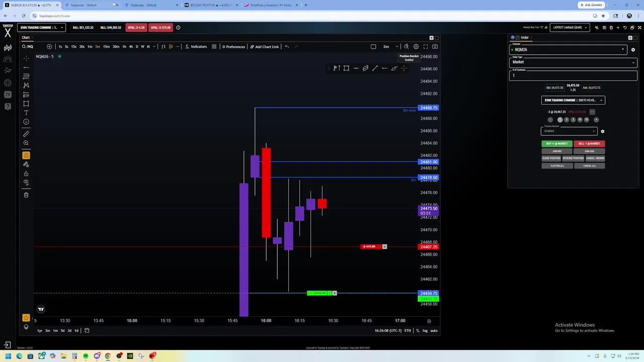Image resolution: width=644 pixels, height=362 pixels.
Task: Toggle ETH session setting
Action: pyautogui.click(x=408, y=331)
